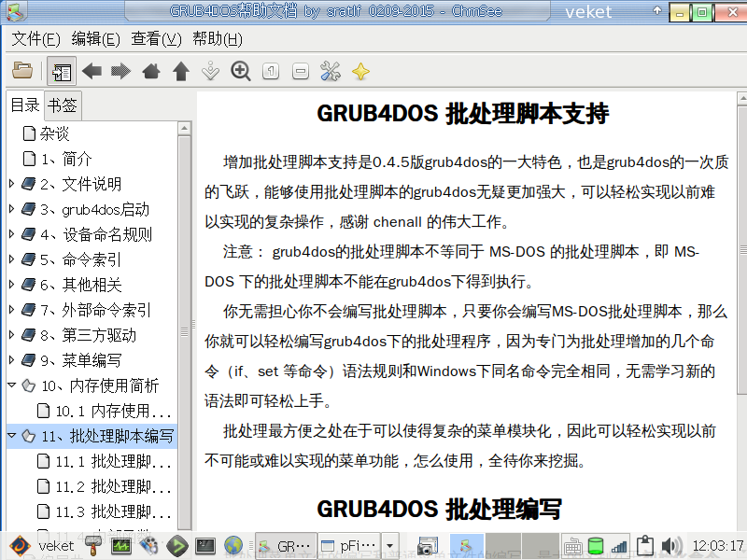Switch to the 目录 tab
Viewport: 747px width, 560px height.
(25, 105)
